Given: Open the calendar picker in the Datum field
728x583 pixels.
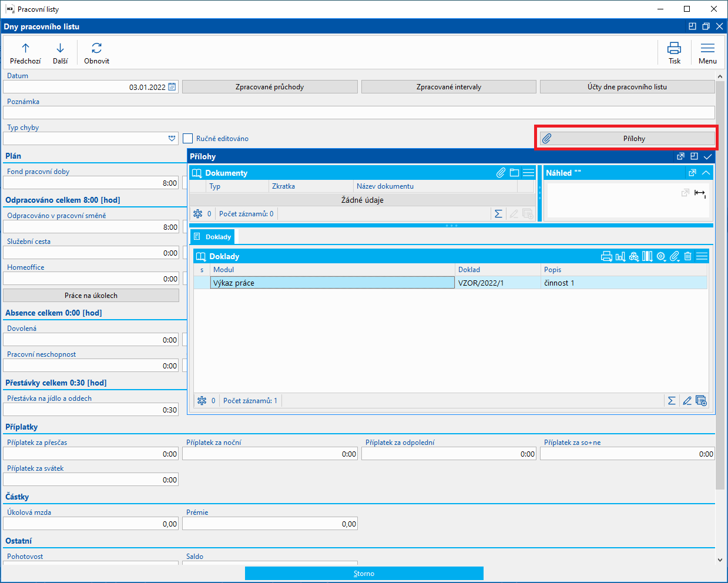Looking at the screenshot, I should click(172, 87).
